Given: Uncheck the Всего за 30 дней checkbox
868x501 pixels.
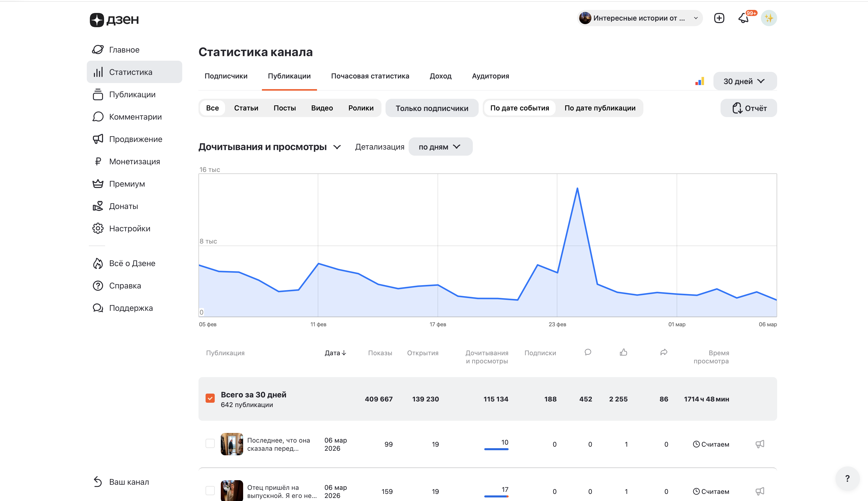Looking at the screenshot, I should coord(210,398).
